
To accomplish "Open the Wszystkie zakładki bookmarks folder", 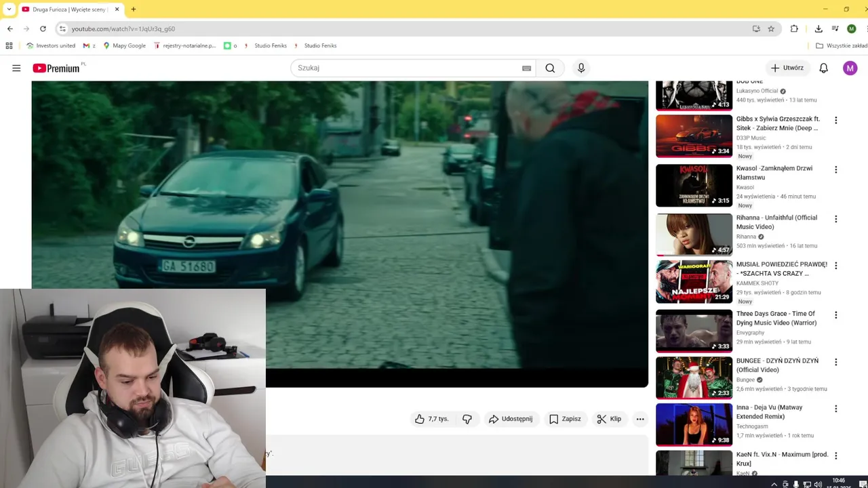I will (x=841, y=45).
